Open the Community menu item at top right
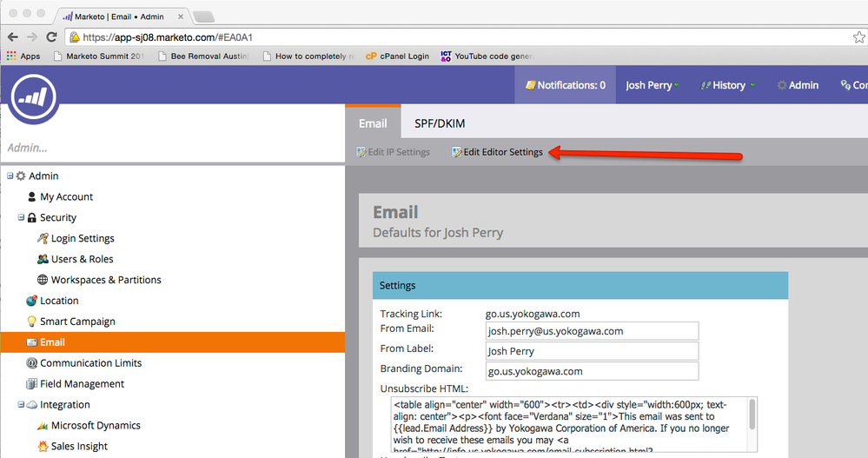Viewport: 868px width, 458px height. coord(853,85)
